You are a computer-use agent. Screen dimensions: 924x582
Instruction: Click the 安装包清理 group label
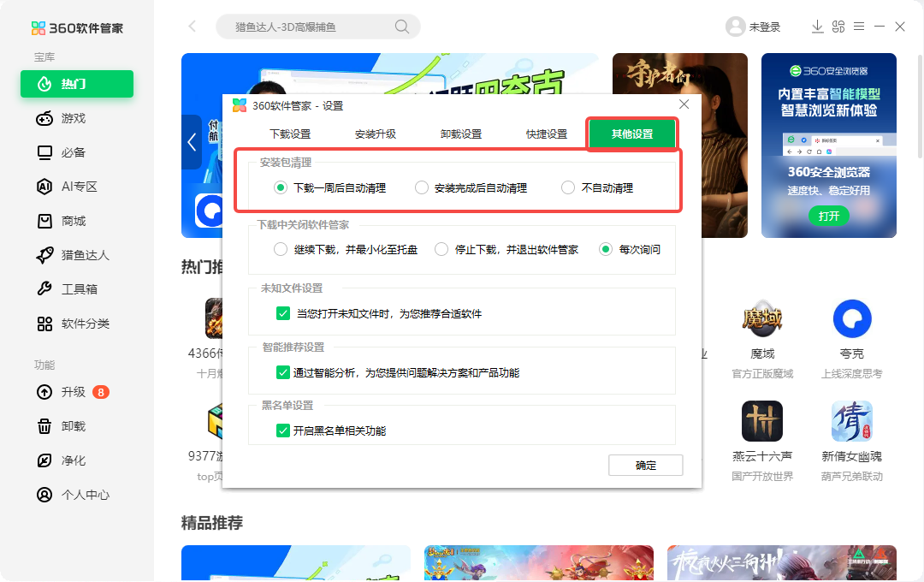pos(285,162)
